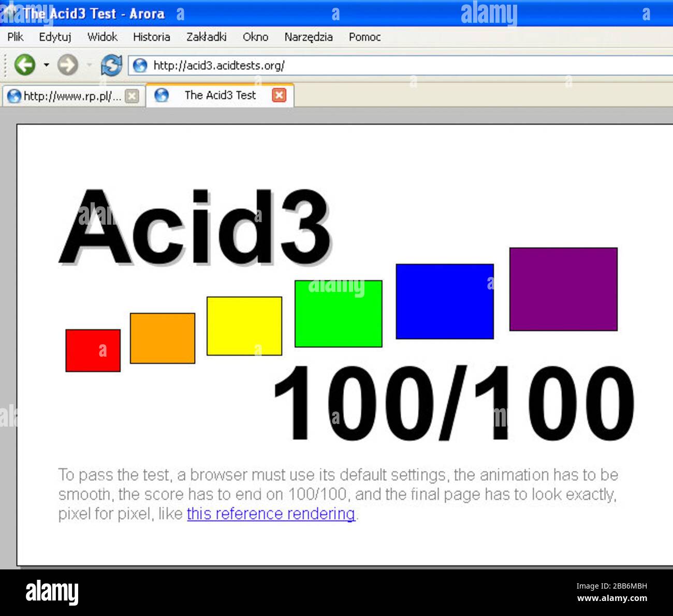Viewport: 673px width, 616px height.
Task: Open the back history dropdown arrow
Action: 46,65
